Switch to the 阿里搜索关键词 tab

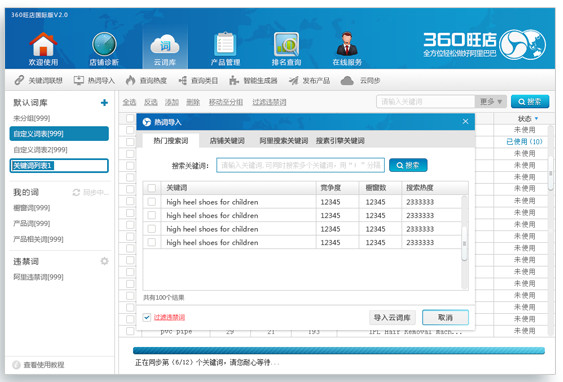pyautogui.click(x=284, y=140)
